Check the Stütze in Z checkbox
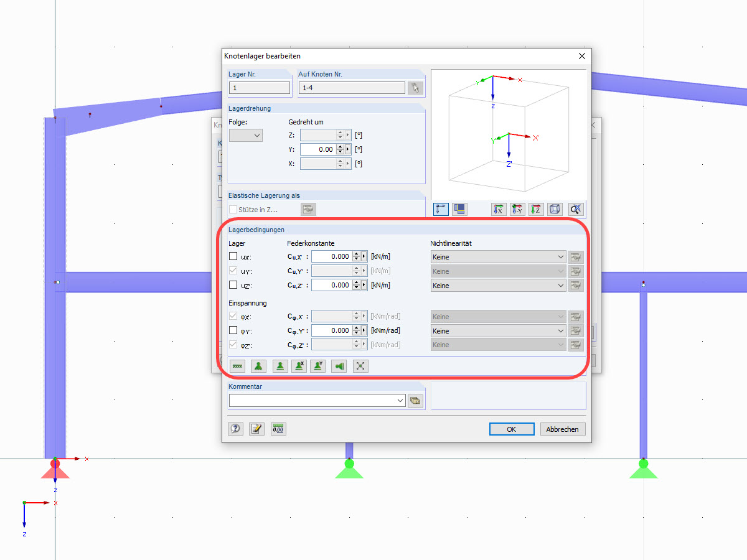Viewport: 747px width, 560px height. coord(233,210)
